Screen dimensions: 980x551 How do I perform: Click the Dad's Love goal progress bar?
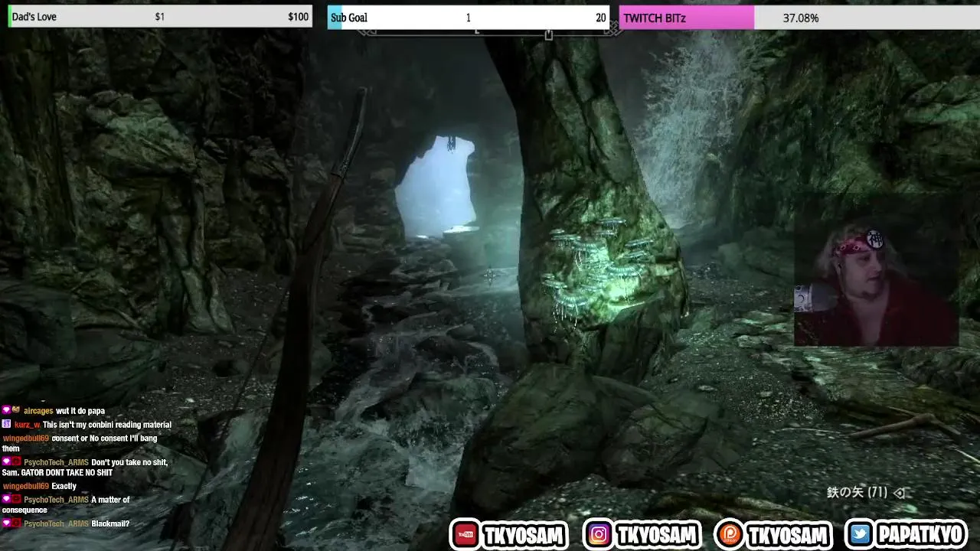[160, 17]
